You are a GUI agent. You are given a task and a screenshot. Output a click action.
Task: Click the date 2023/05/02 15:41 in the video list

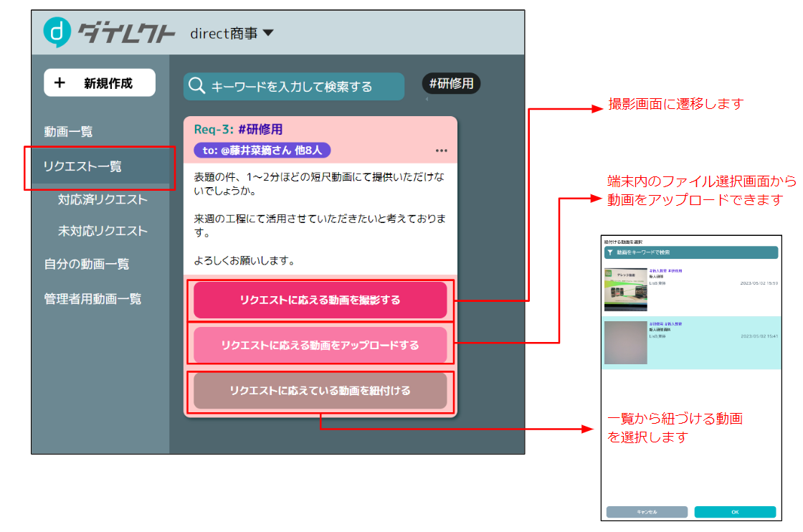pyautogui.click(x=759, y=336)
